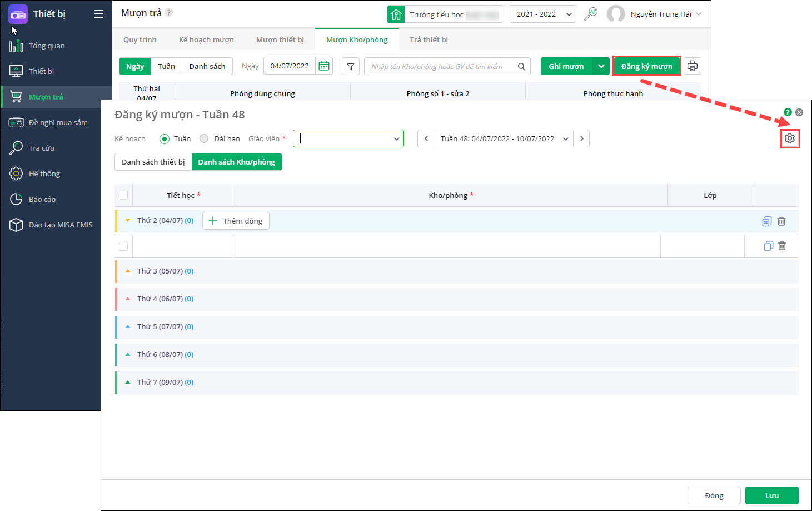This screenshot has height=511, width=812.
Task: Select the Ngày view button
Action: (x=135, y=66)
